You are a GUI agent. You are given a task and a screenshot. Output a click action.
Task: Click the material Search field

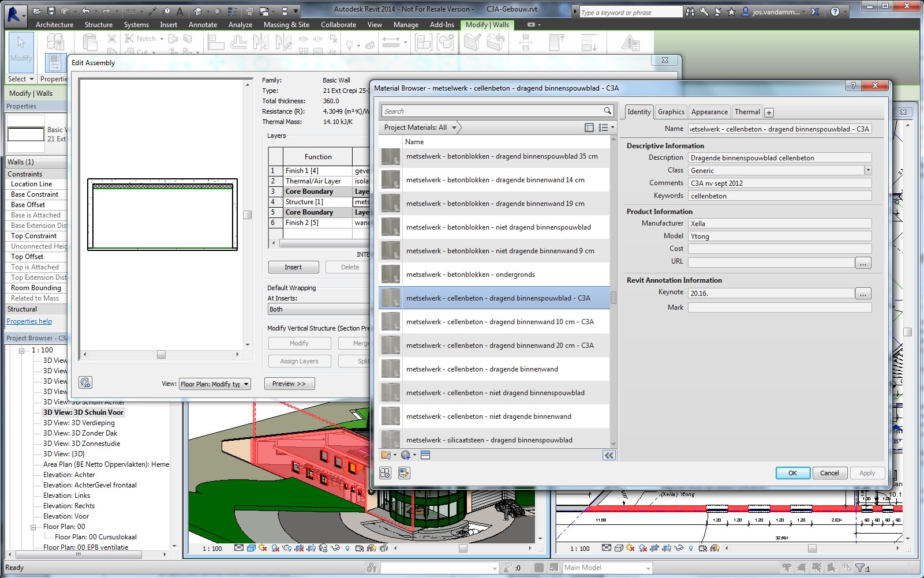pyautogui.click(x=492, y=111)
